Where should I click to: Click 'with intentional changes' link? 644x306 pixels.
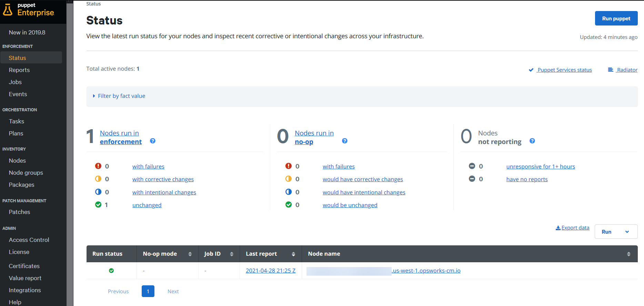pos(164,192)
